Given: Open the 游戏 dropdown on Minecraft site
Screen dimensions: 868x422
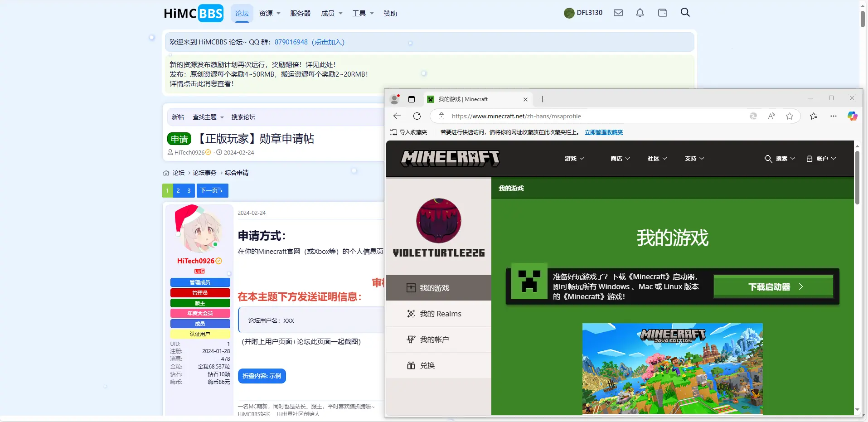Looking at the screenshot, I should (574, 159).
